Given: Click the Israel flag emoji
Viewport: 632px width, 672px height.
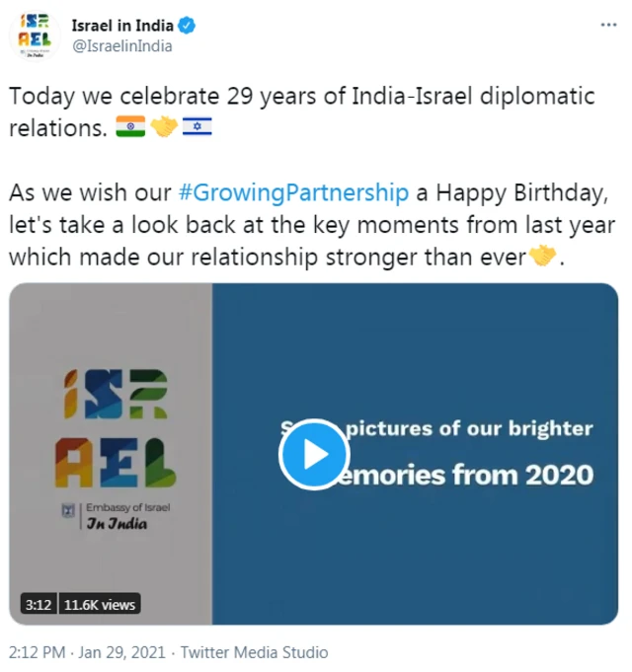Looking at the screenshot, I should [197, 127].
